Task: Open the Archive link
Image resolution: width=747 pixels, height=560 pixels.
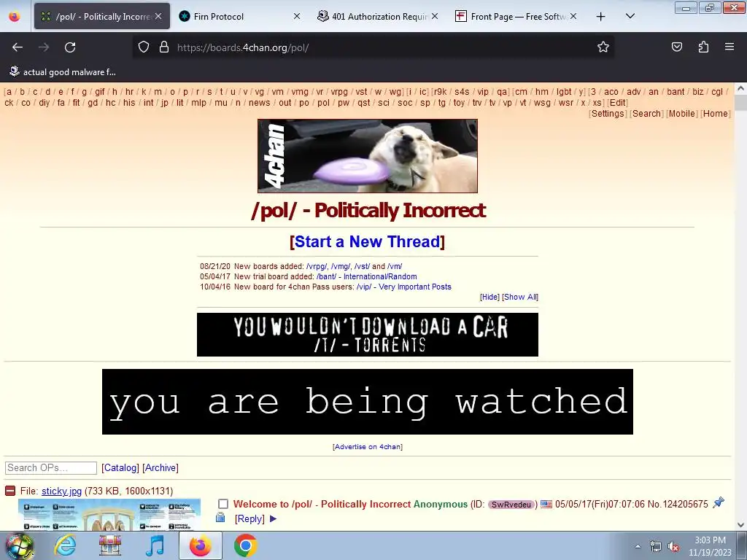Action: click(x=160, y=467)
